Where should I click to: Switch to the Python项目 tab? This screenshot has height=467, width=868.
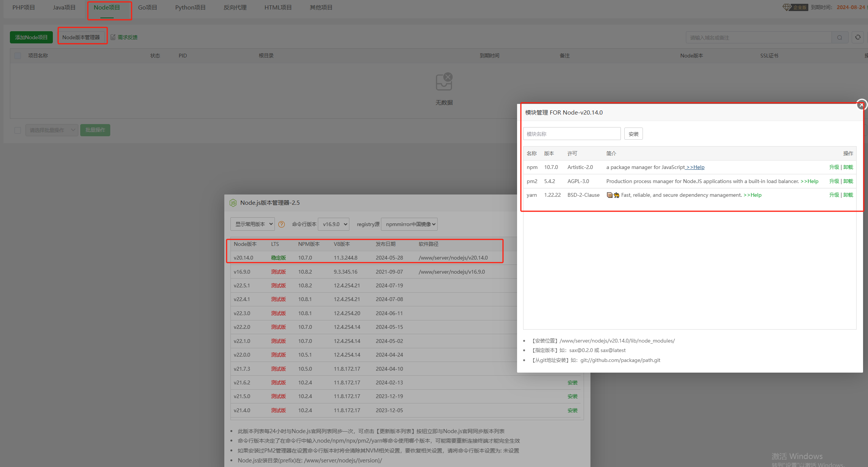[x=190, y=8]
